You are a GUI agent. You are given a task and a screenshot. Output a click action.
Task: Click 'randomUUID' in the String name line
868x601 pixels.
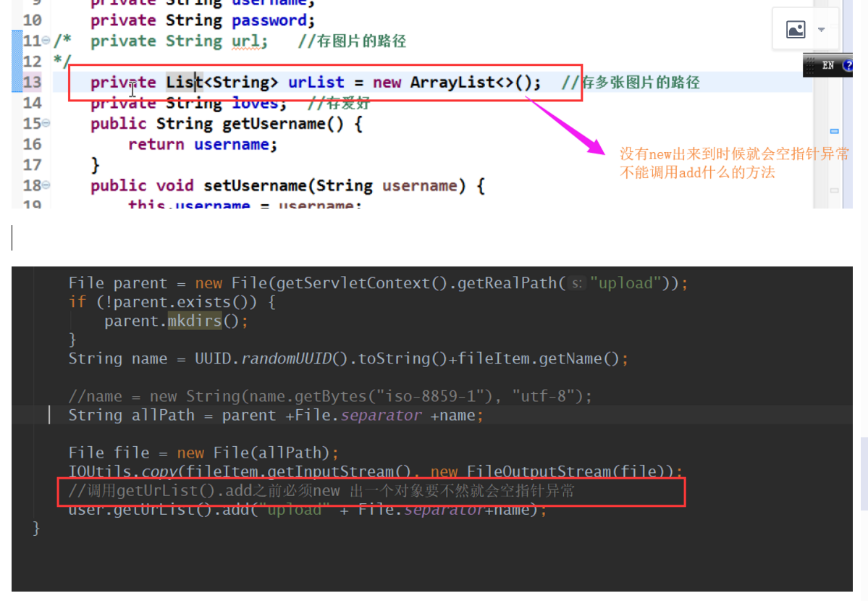[x=286, y=359]
